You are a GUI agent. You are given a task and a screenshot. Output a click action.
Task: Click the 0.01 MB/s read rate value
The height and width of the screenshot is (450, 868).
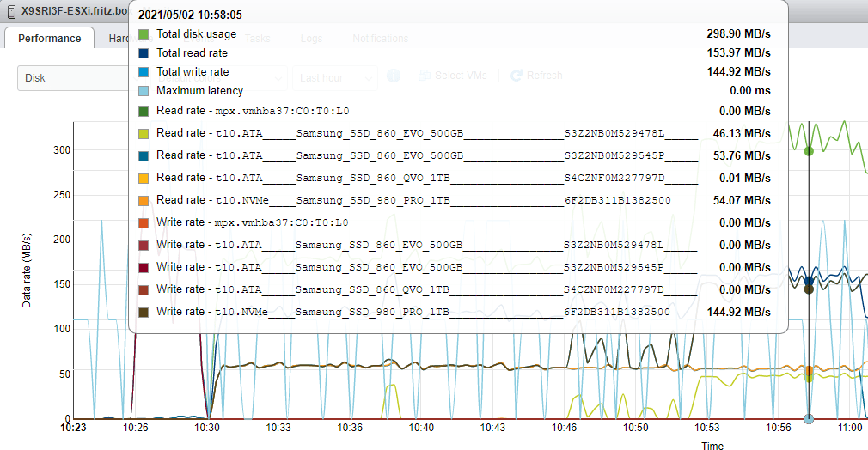coord(744,179)
